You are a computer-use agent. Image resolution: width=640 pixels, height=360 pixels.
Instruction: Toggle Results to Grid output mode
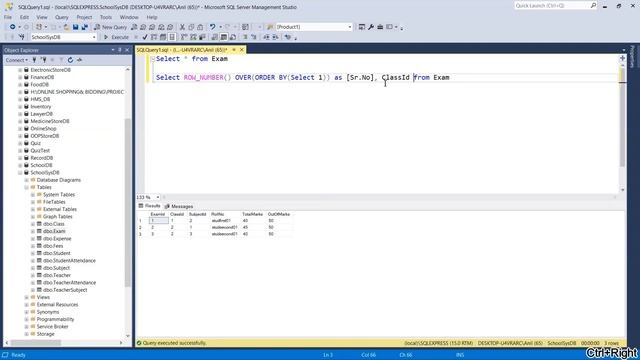(x=224, y=37)
